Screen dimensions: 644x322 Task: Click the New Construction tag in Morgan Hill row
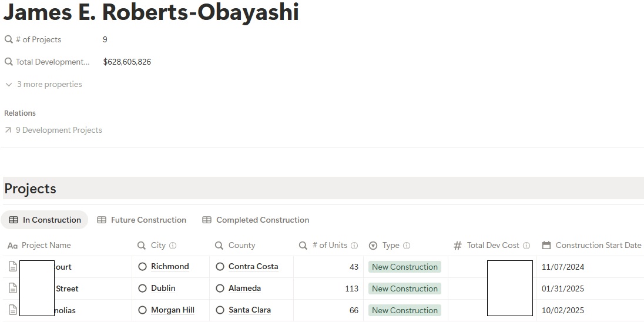(404, 310)
